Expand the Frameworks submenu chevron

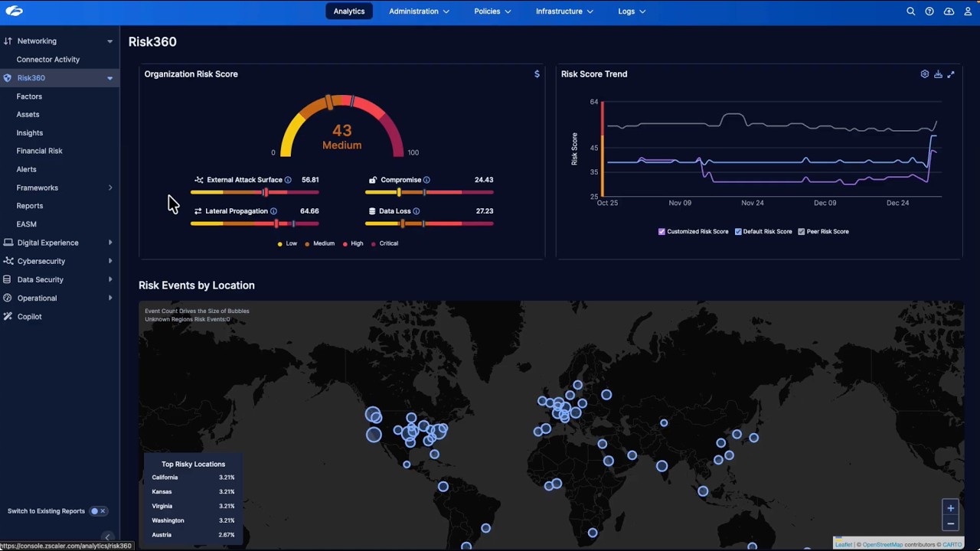click(x=110, y=187)
